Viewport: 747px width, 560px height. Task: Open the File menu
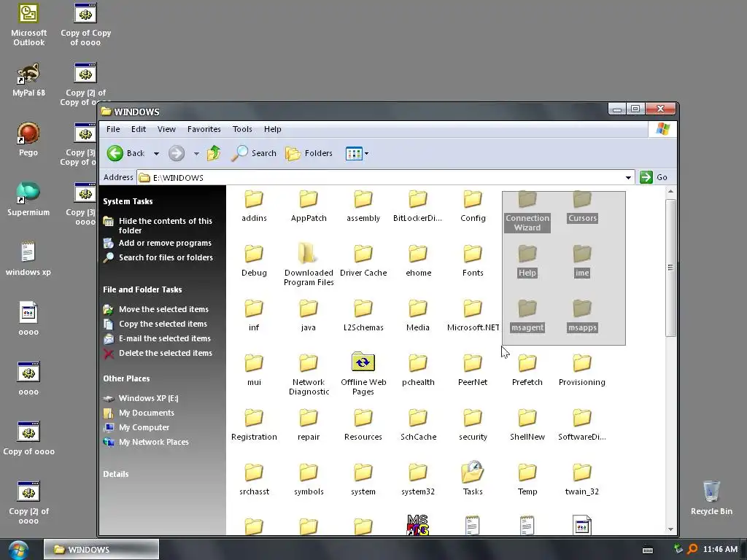(113, 129)
